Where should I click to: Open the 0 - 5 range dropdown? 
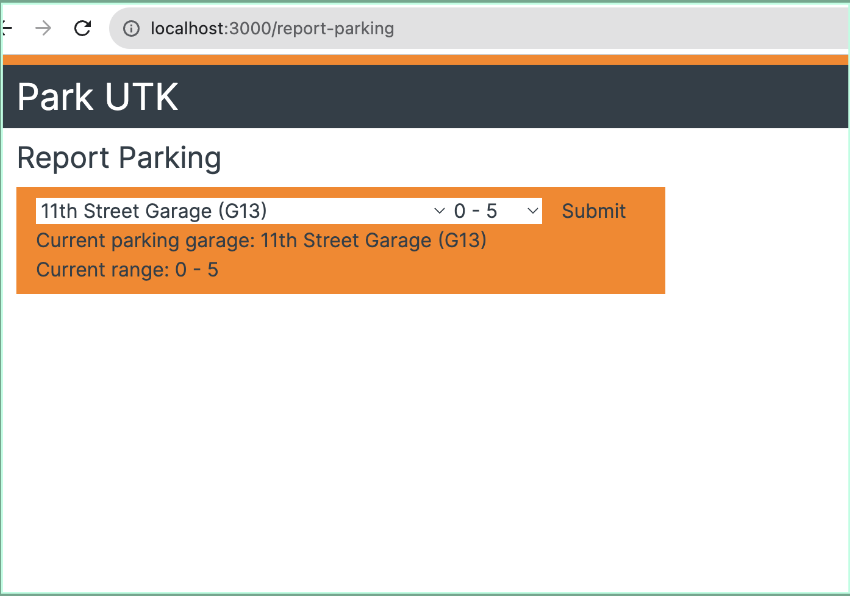click(x=495, y=211)
